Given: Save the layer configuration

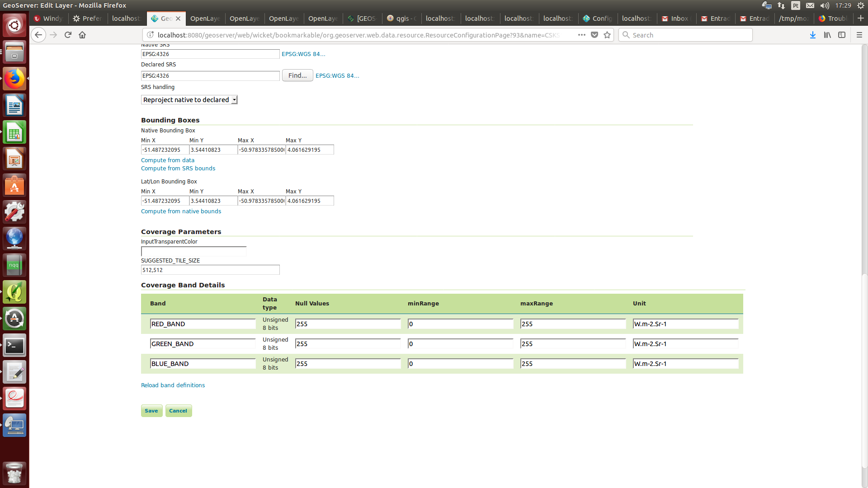Looking at the screenshot, I should click(x=151, y=411).
